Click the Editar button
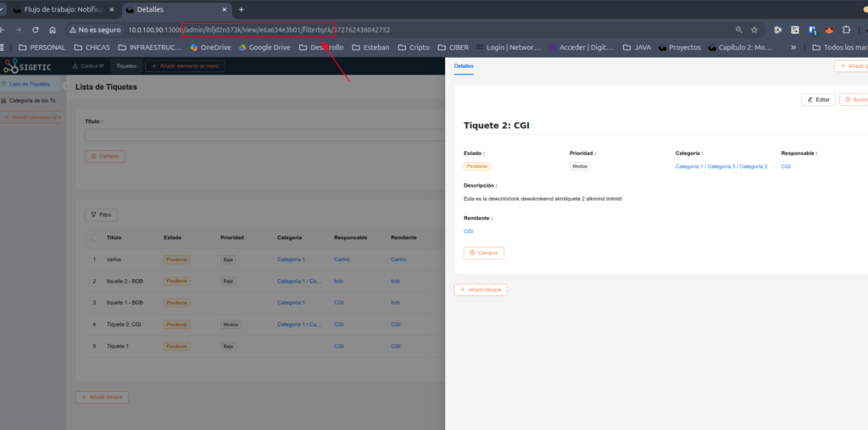Viewport: 868px width, 430px height. tap(818, 100)
